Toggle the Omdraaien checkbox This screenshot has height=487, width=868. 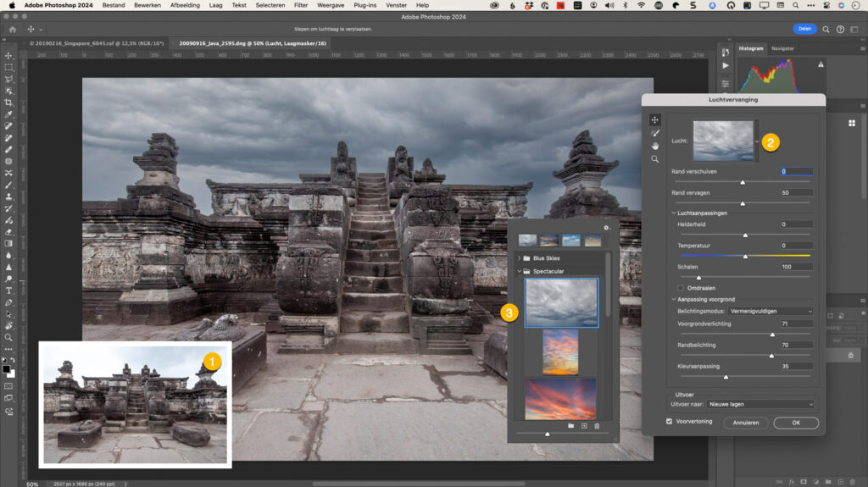(680, 288)
